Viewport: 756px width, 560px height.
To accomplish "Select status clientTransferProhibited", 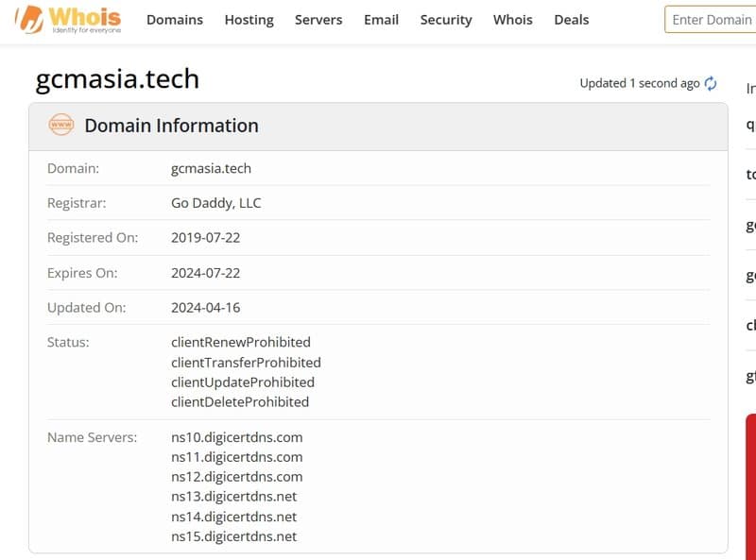I will 246,363.
